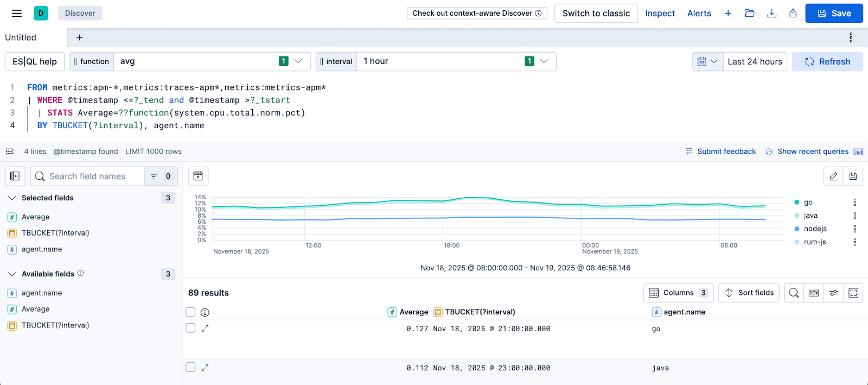The image size is (868, 385).
Task: Open Show recent queries link
Action: point(812,152)
